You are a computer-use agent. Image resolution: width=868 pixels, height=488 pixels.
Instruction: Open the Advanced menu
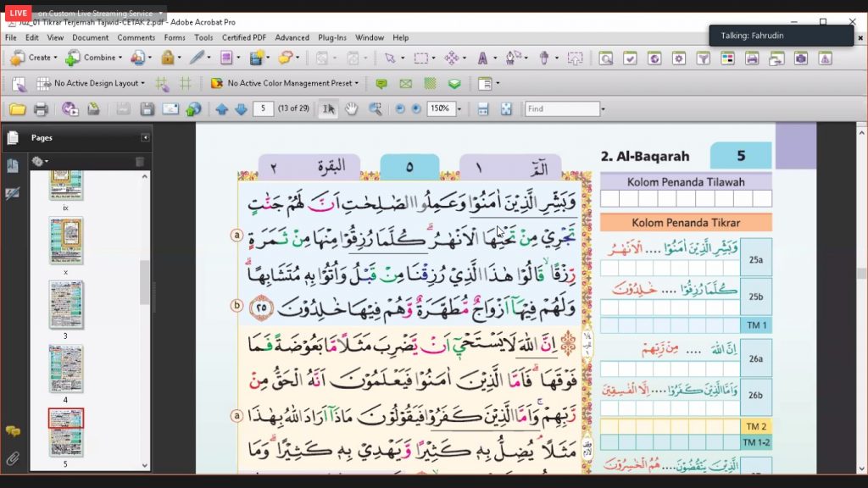[x=292, y=37]
